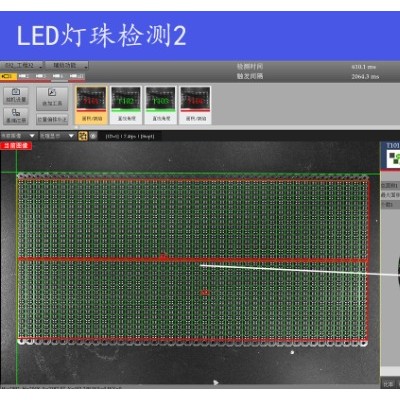Click the reference image registration icon button
Image resolution: width=400 pixels, height=400 pixels.
16,116
